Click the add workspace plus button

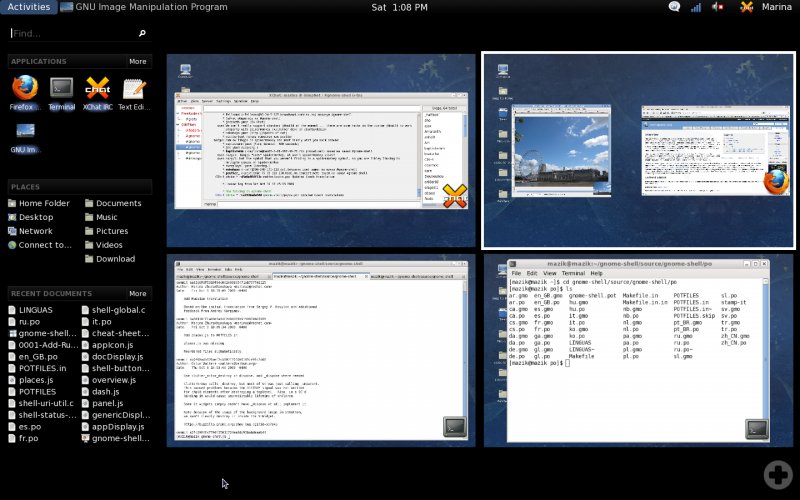777,474
